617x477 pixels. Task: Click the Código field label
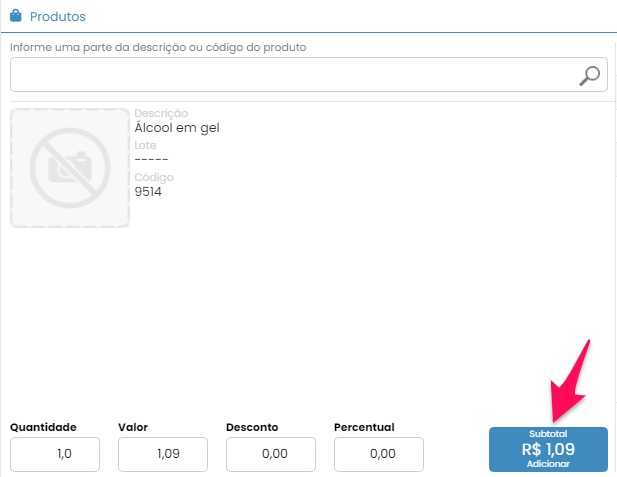[x=154, y=178]
